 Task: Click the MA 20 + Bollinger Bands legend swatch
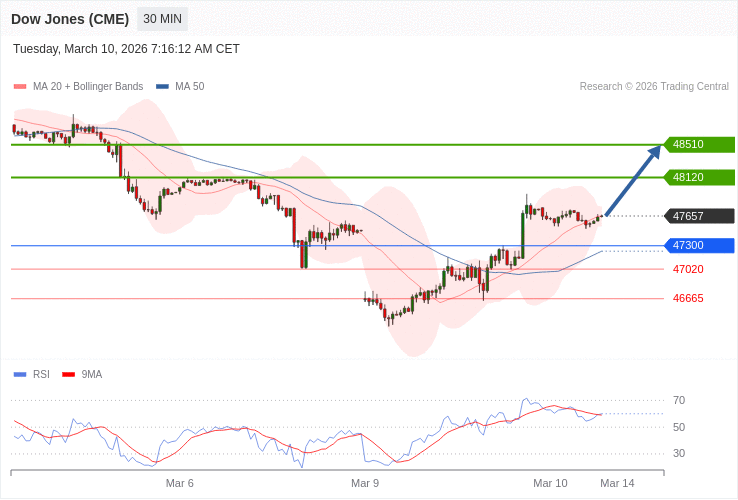coord(20,87)
